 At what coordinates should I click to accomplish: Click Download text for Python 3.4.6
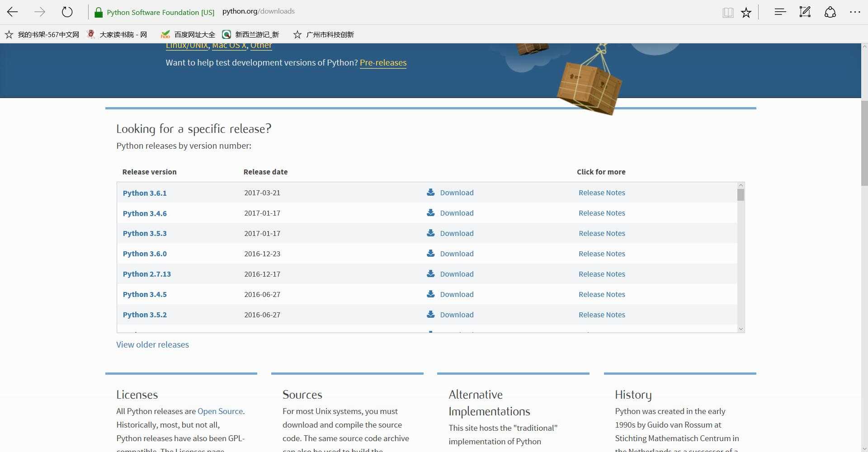pyautogui.click(x=457, y=213)
